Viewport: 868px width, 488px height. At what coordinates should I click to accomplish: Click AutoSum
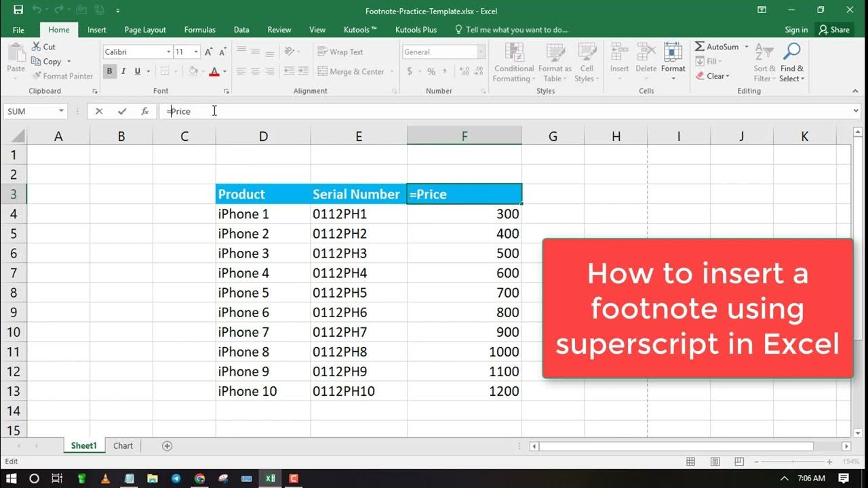pyautogui.click(x=717, y=47)
